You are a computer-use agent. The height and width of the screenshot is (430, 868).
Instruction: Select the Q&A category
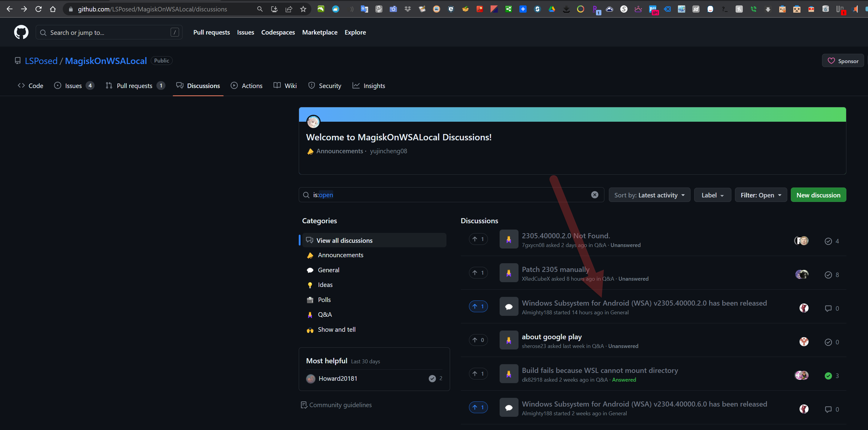325,314
